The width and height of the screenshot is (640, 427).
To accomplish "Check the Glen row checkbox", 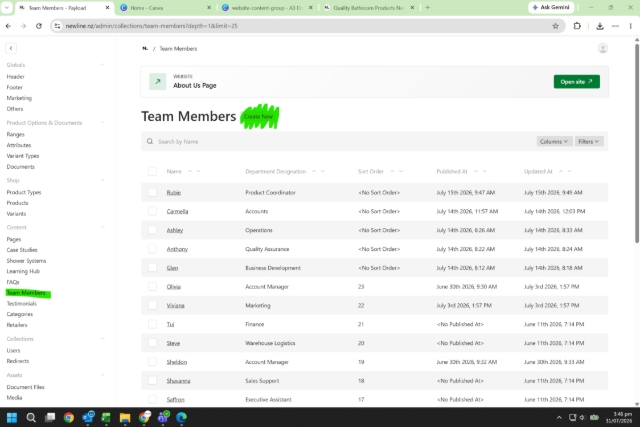I will [x=152, y=267].
